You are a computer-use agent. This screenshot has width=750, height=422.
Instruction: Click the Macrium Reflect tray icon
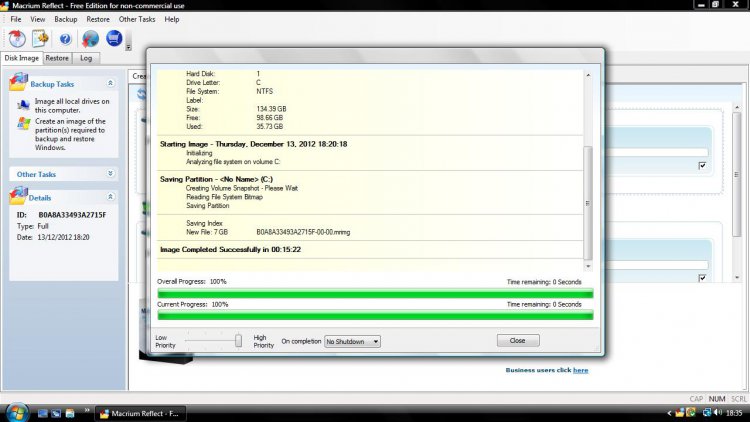tap(680, 413)
